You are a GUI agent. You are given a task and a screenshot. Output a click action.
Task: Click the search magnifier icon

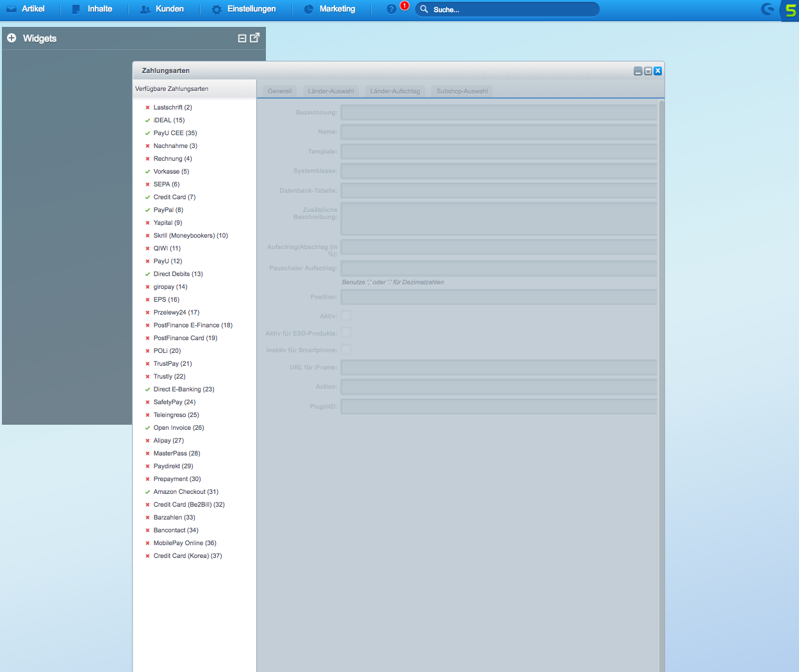point(424,10)
